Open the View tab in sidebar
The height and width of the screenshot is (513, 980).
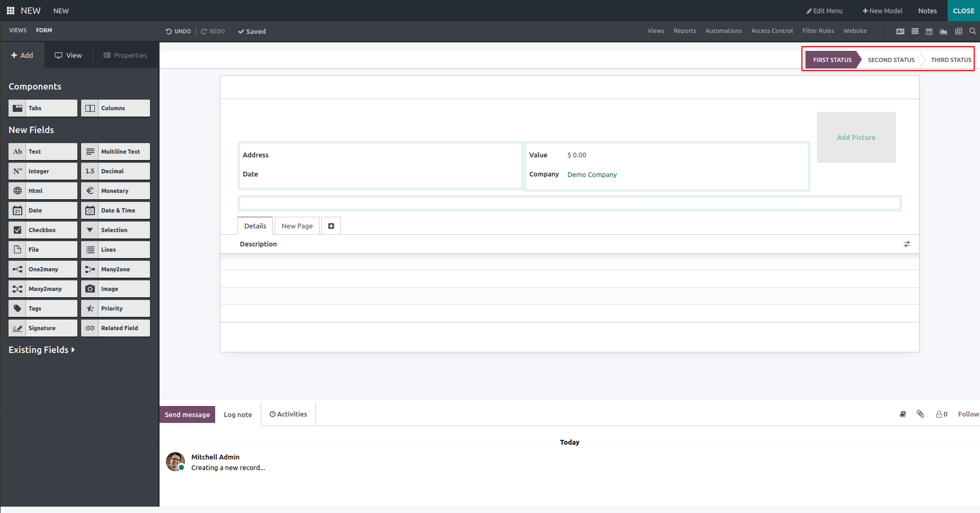point(68,55)
